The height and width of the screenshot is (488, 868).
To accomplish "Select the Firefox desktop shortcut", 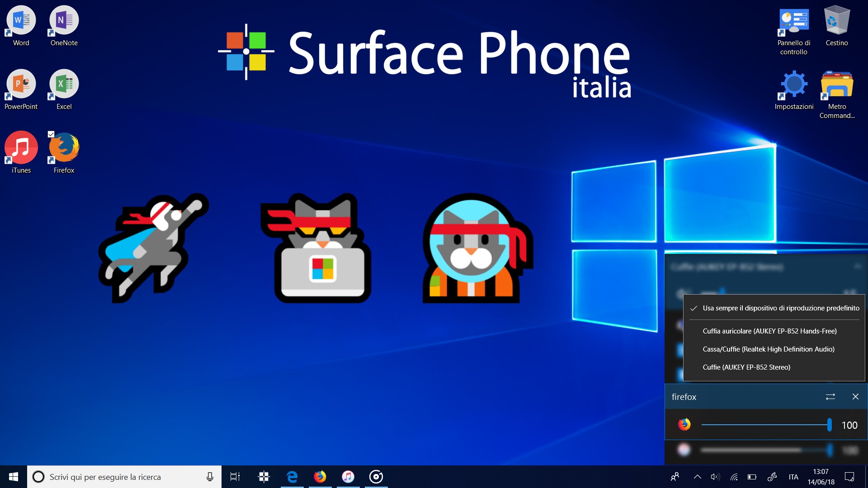I will [64, 153].
